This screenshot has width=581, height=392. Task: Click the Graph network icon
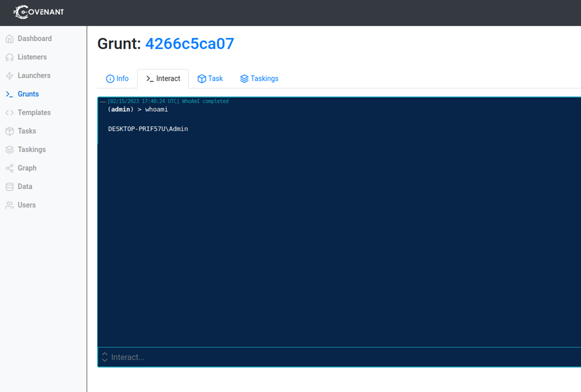click(9, 168)
